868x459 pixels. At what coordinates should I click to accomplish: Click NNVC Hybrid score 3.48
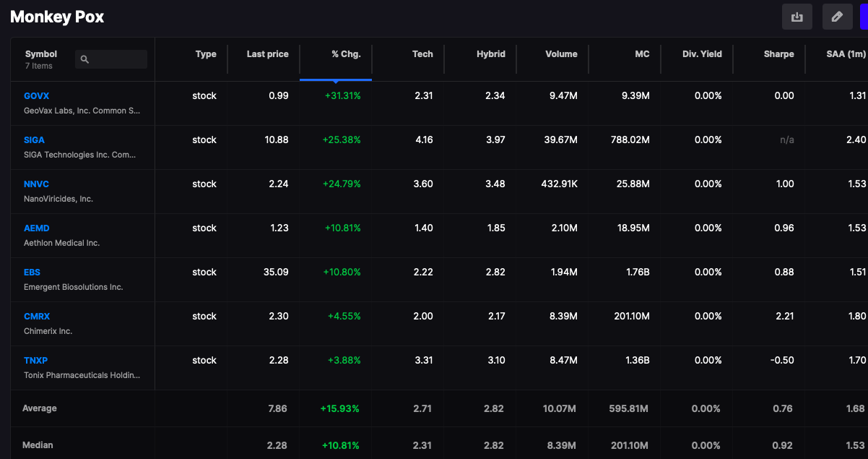click(x=495, y=184)
